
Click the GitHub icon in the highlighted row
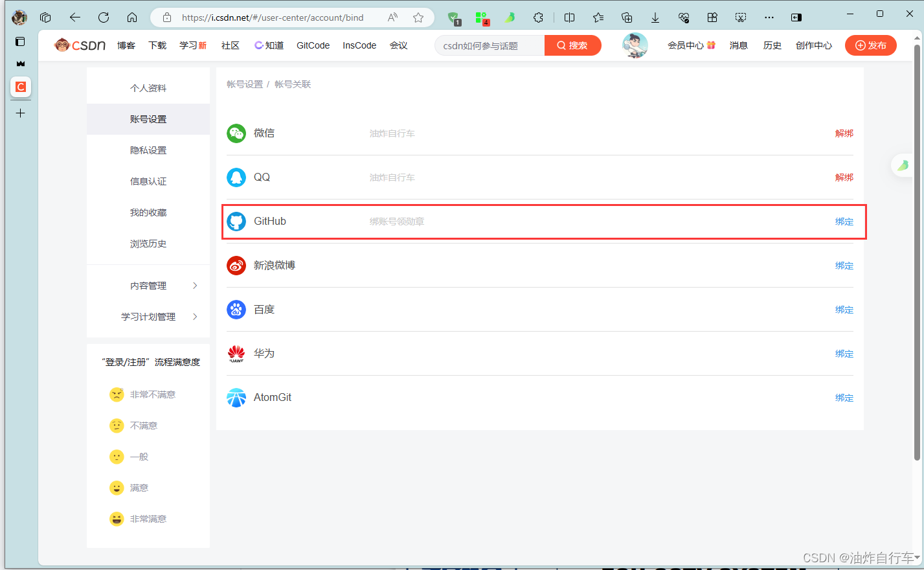tap(236, 221)
